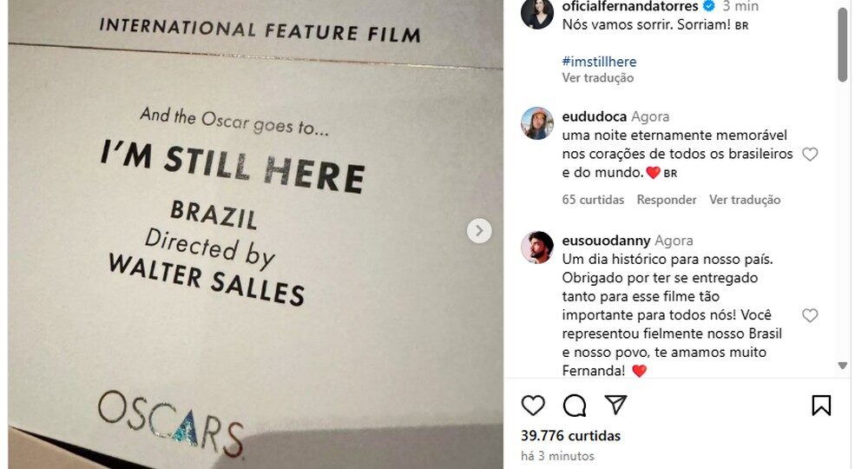Image resolution: width=868 pixels, height=469 pixels.
Task: Translate eududoca's comment with Ver tradução
Action: pos(745,200)
